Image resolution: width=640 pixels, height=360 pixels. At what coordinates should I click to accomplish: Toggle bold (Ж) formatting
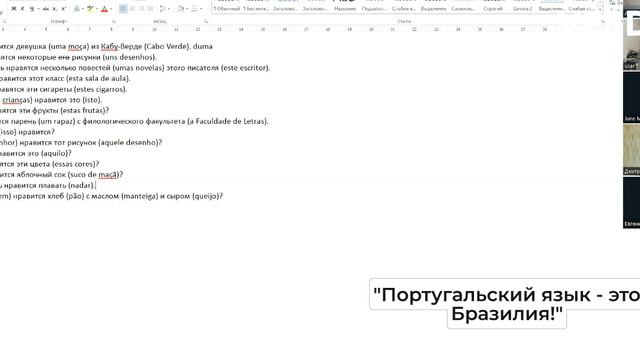(13, 9)
